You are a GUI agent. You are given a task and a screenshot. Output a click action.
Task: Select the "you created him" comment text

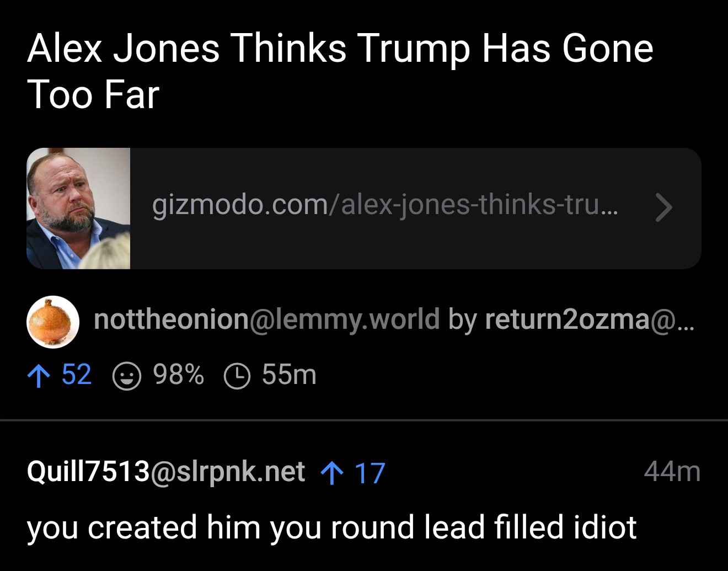point(331,527)
